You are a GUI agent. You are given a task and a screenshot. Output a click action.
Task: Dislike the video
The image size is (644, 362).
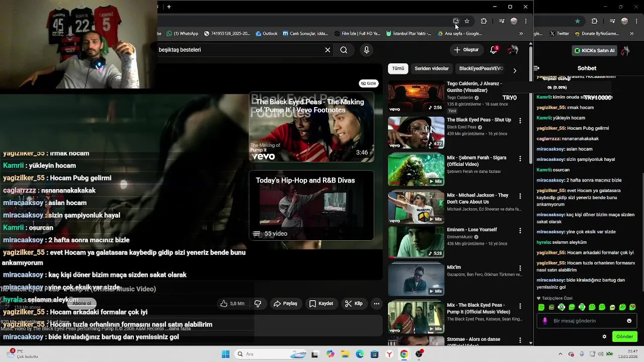[x=258, y=304]
